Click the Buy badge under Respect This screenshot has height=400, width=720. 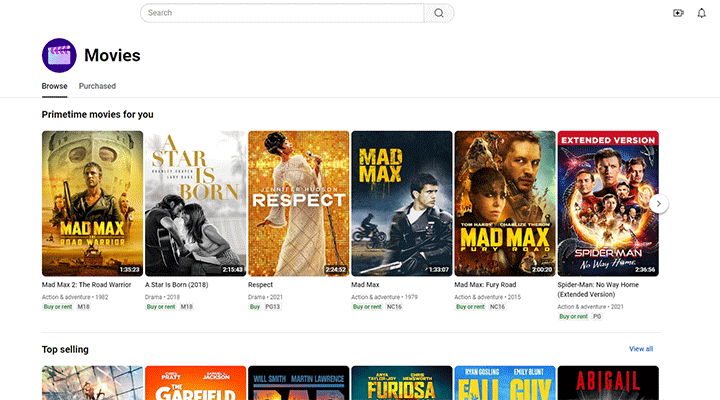pyautogui.click(x=255, y=306)
